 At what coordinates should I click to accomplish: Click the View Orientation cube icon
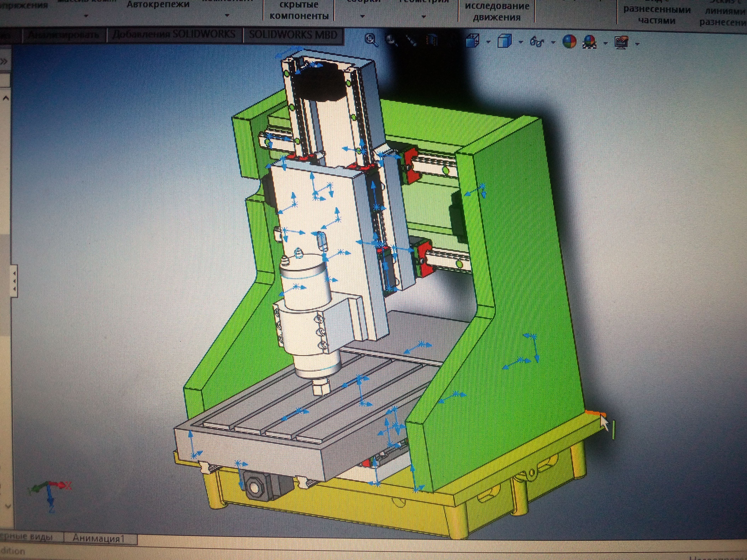coord(473,41)
